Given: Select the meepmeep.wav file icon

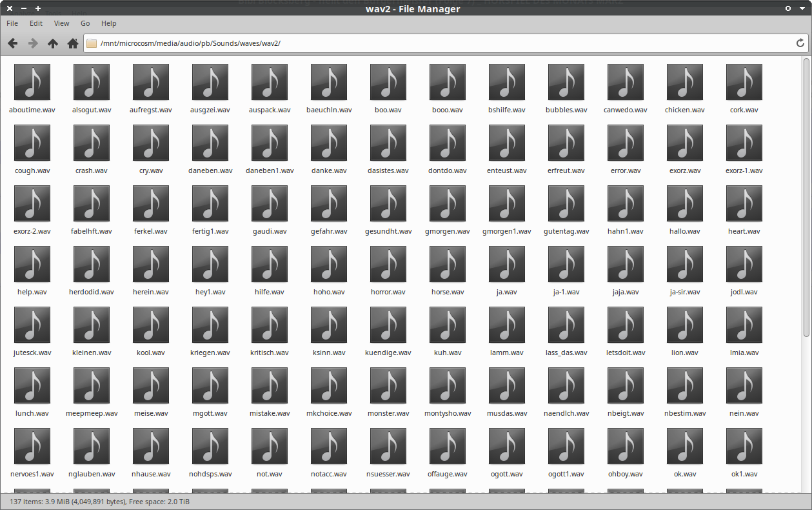Looking at the screenshot, I should 92,385.
